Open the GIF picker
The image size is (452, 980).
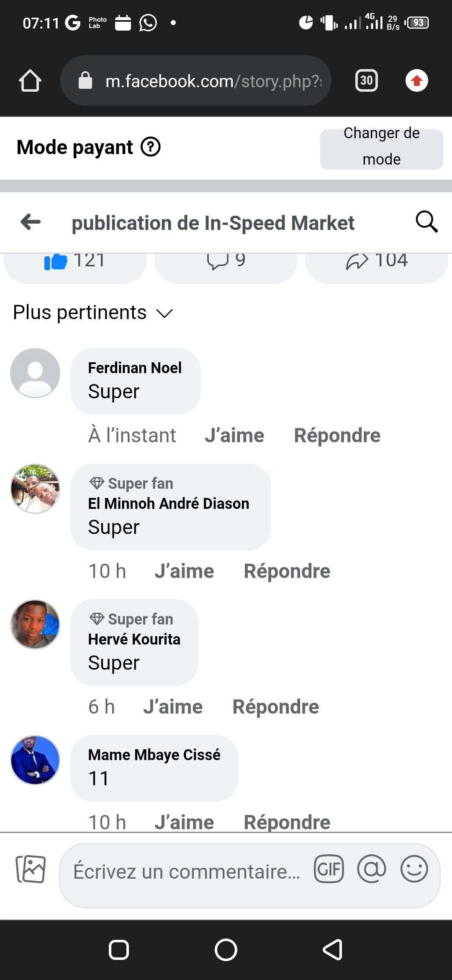tap(329, 869)
